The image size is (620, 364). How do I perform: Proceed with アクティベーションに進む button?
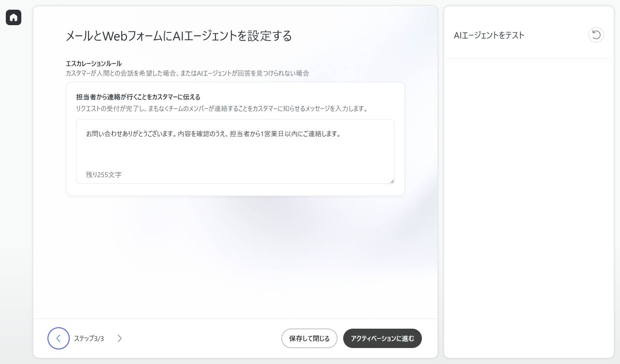point(382,338)
